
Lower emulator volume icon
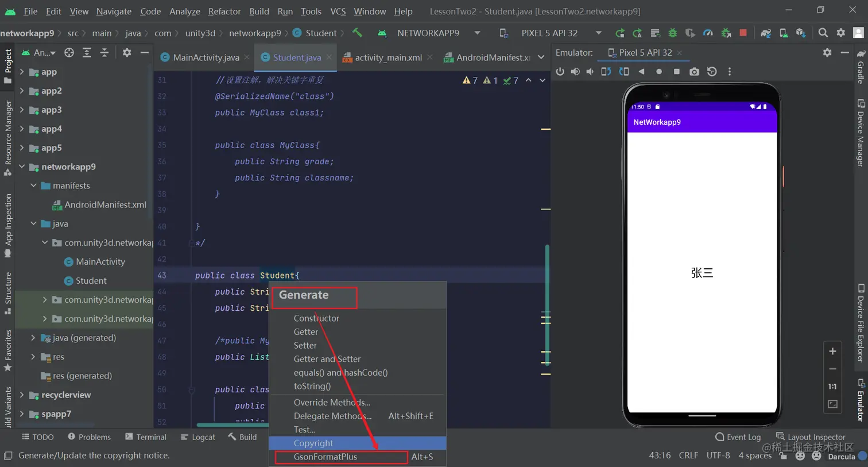pyautogui.click(x=590, y=72)
